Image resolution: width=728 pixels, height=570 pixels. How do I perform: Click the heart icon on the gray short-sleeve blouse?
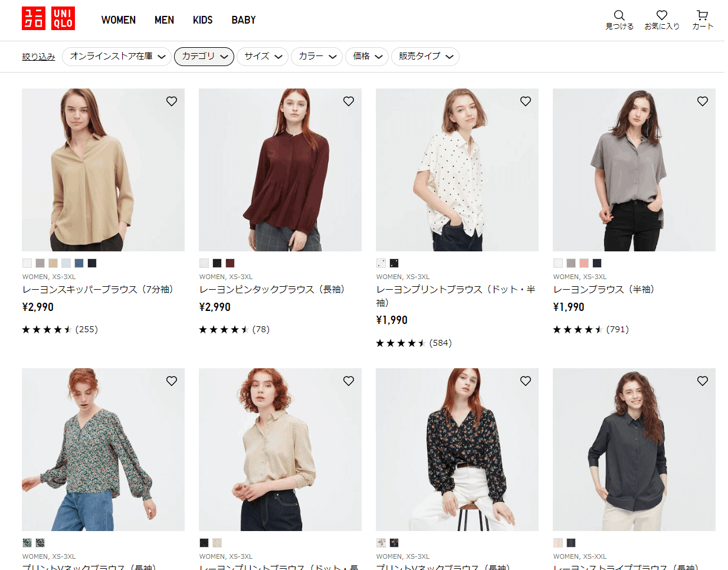[x=702, y=101]
